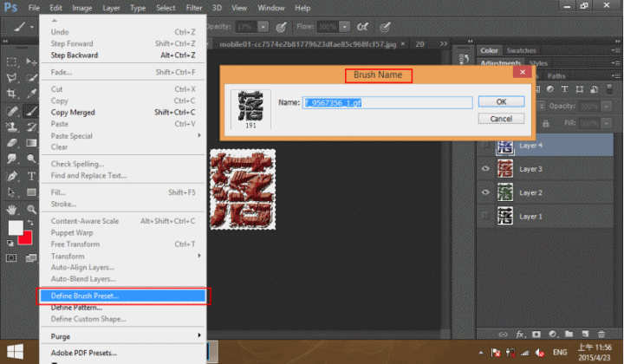Select the Lasso tool
Viewport: 624px width, 364px height.
click(x=11, y=78)
